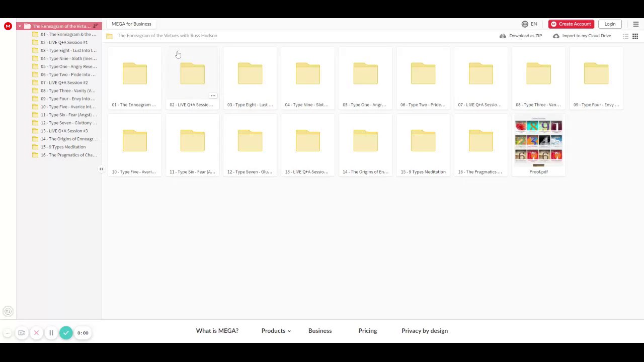Image resolution: width=644 pixels, height=362 pixels.
Task: Open folder '15 - 9 Types Meditation' in grid
Action: (x=423, y=145)
